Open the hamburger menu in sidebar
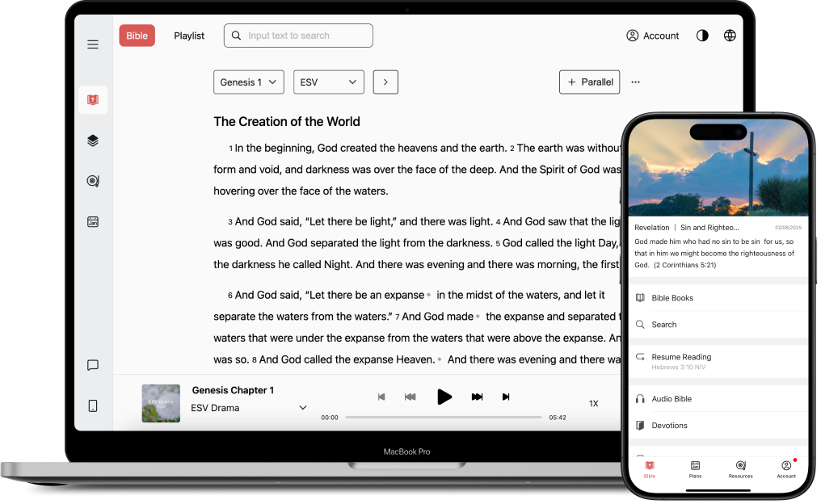 coord(93,44)
